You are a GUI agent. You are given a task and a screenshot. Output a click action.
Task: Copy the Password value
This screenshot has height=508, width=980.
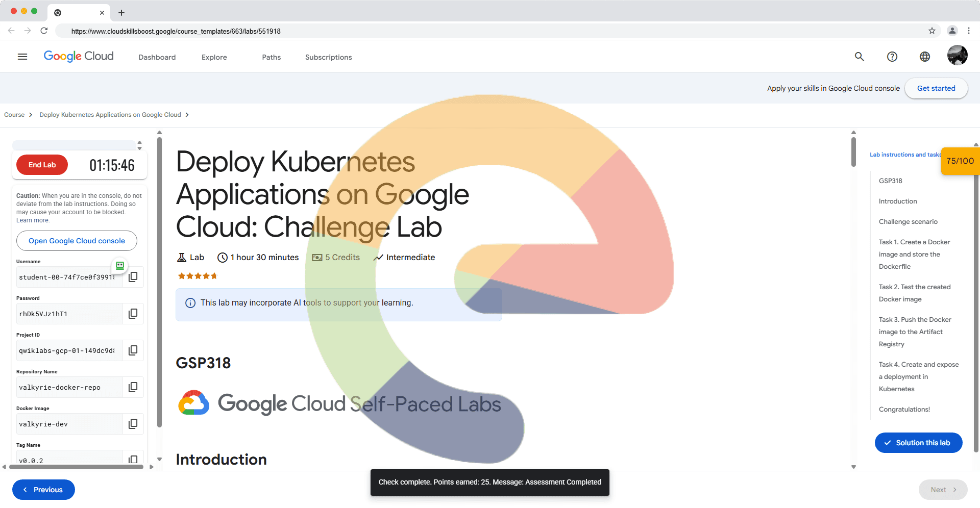point(133,314)
